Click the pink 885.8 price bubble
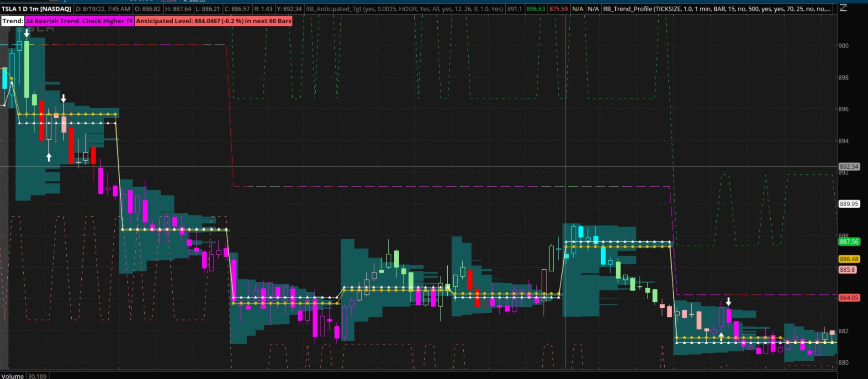The width and height of the screenshot is (868, 379). pyautogui.click(x=847, y=269)
